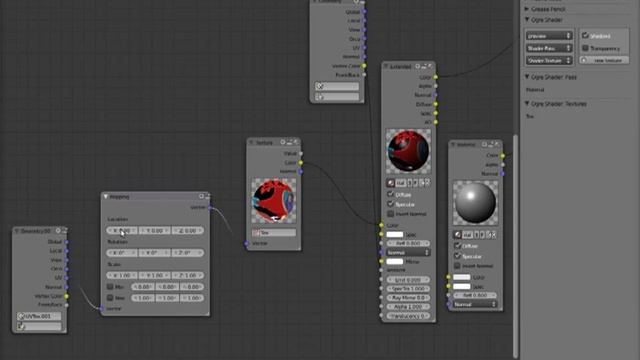Click the new texture button

pos(604,60)
